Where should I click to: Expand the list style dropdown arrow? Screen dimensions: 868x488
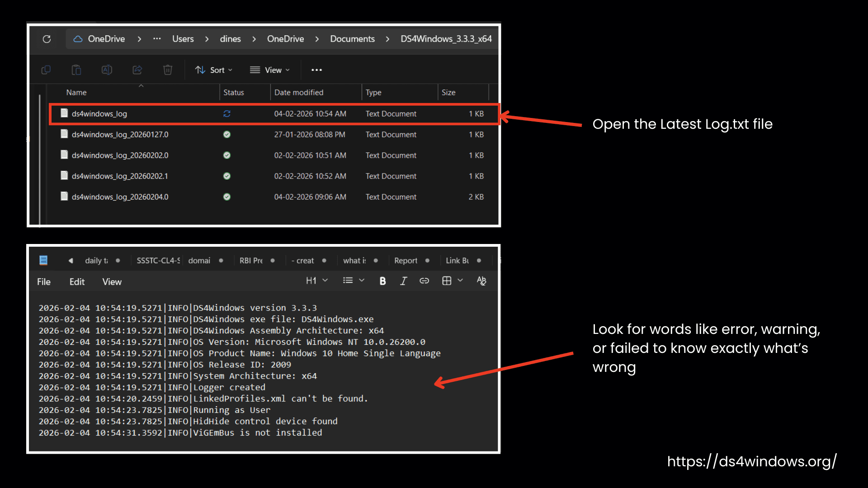[x=362, y=281]
